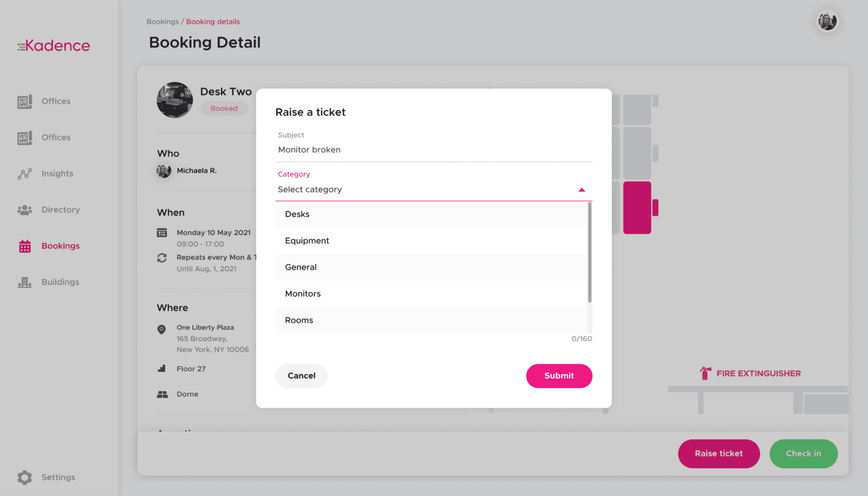
Task: Select the highlighted pink desk on floor map
Action: pyautogui.click(x=637, y=207)
